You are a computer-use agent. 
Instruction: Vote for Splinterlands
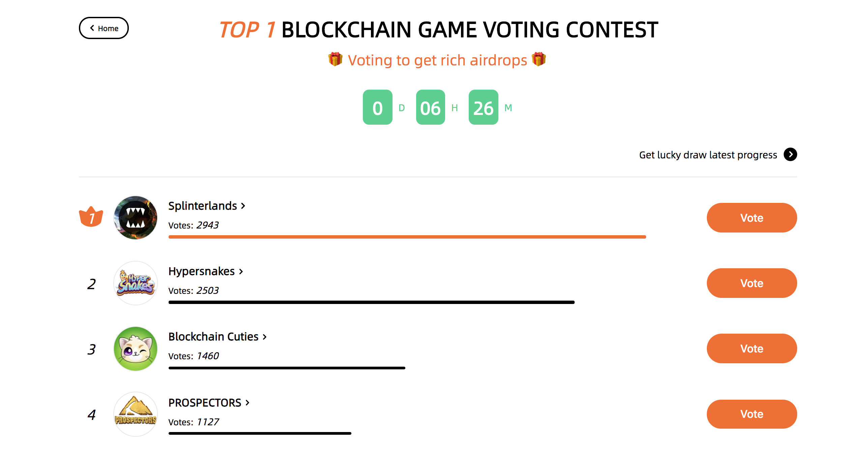(752, 218)
